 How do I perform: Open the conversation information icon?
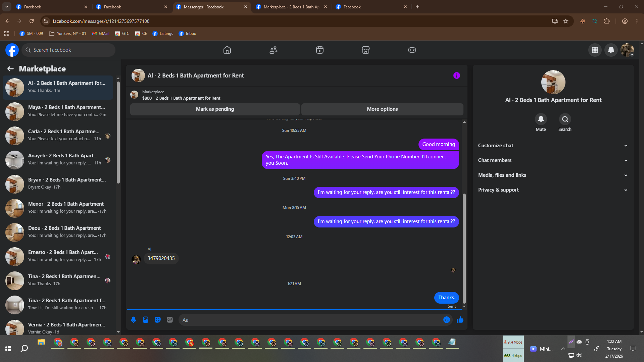click(457, 75)
